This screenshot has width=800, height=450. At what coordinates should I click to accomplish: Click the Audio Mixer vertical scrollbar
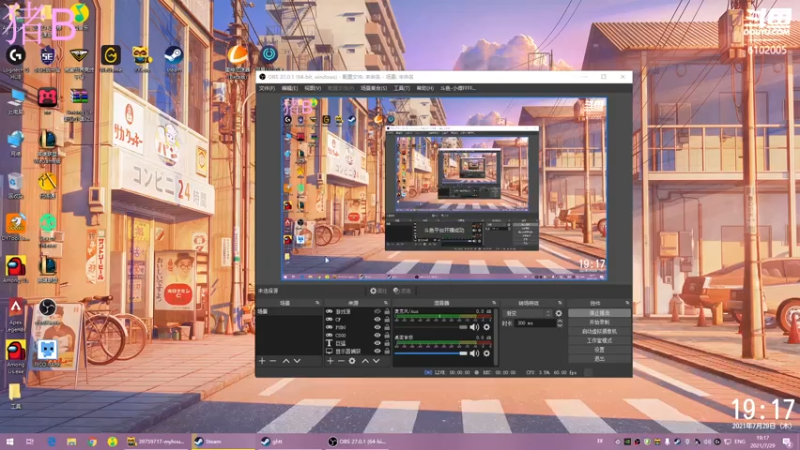click(495, 336)
